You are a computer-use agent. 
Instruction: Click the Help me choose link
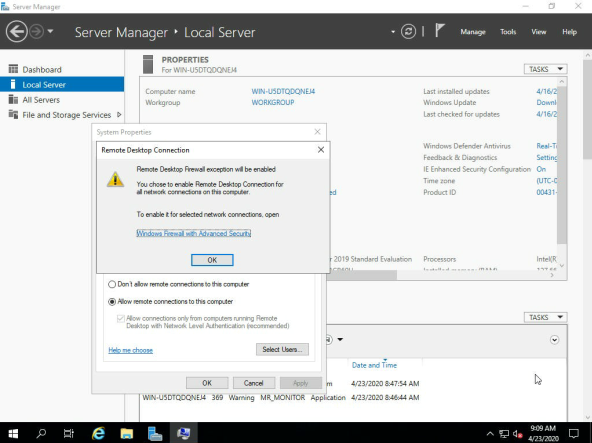coord(131,350)
